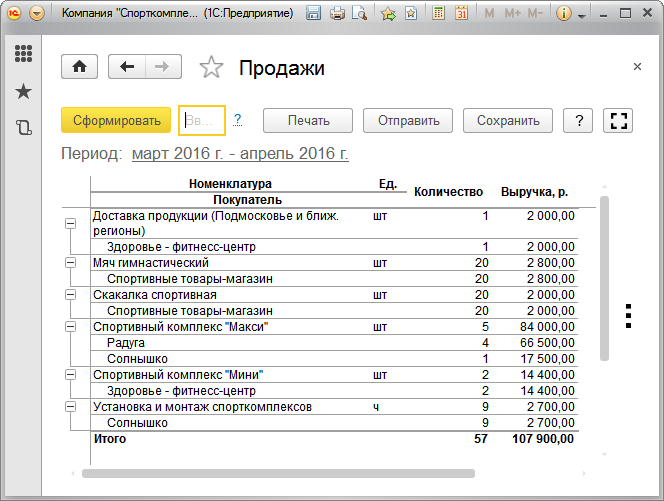Screen dimensions: 664x501
Task: Click the horizontal scrollbar under report
Action: pos(278,473)
